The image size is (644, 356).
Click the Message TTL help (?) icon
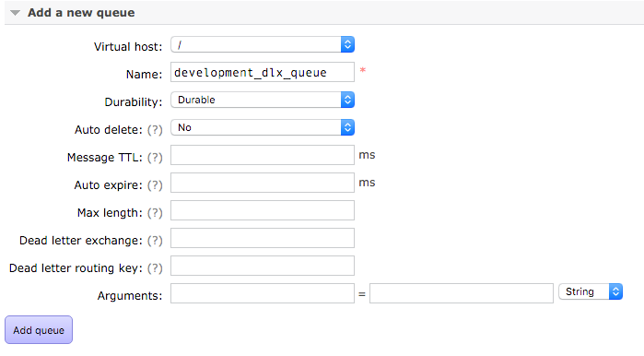click(x=155, y=158)
